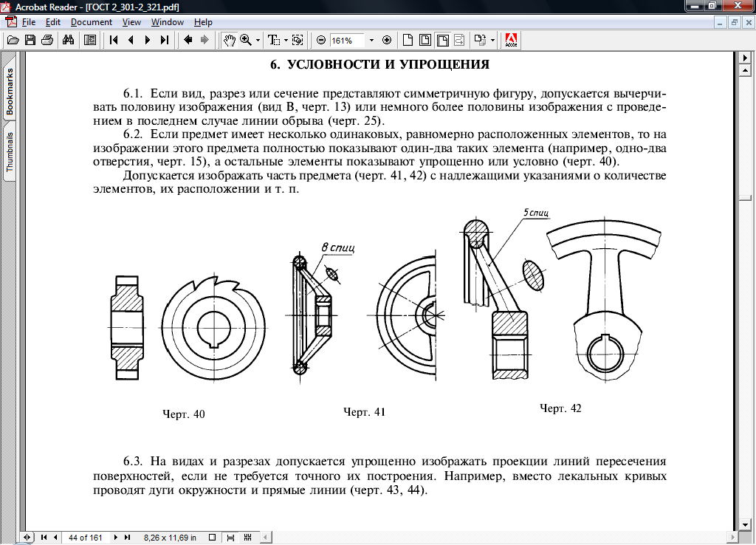
Task: Click the horizontal scrollbar right arrow
Action: click(733, 538)
